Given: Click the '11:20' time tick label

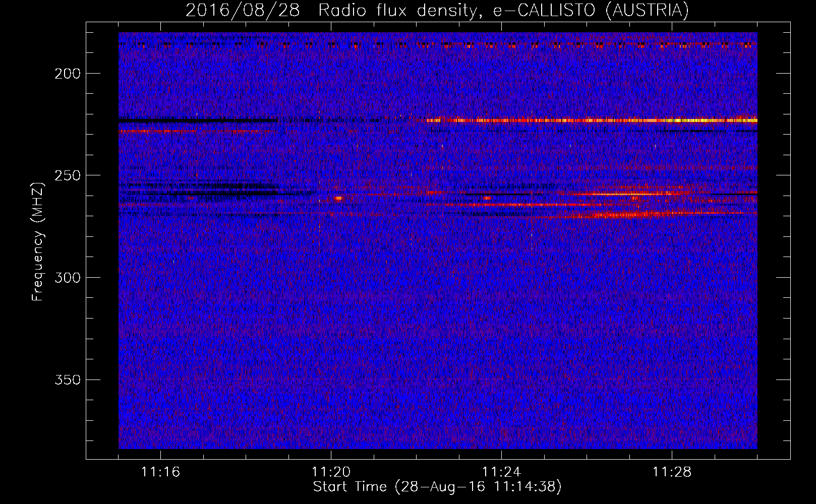Looking at the screenshot, I should [331, 472].
